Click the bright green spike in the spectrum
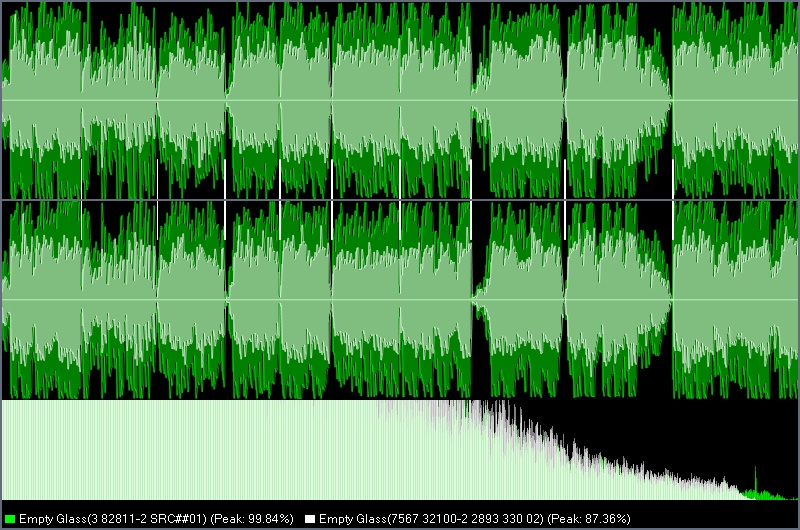The image size is (800, 530). point(753,480)
